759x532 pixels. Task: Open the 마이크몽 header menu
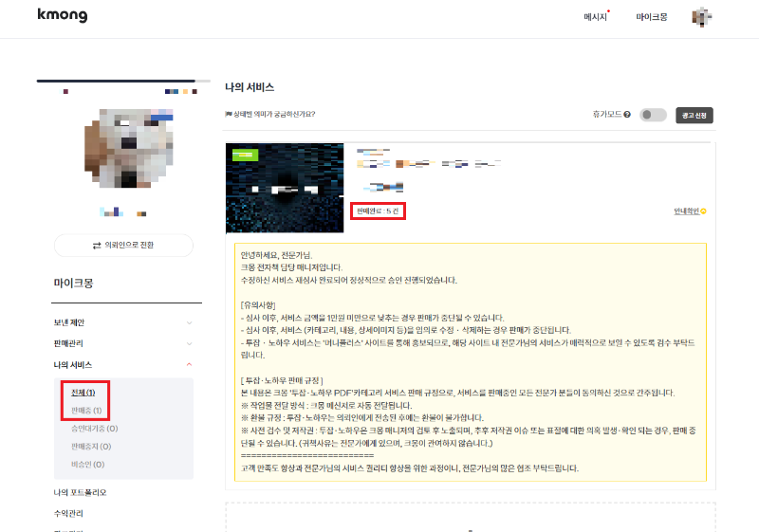tap(652, 17)
